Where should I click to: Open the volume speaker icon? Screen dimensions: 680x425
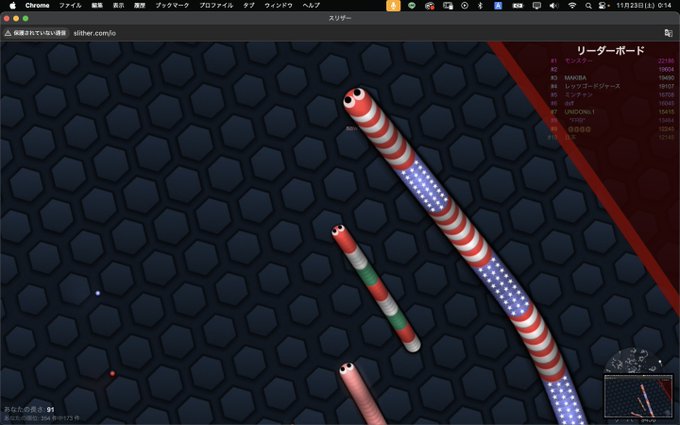(x=554, y=6)
